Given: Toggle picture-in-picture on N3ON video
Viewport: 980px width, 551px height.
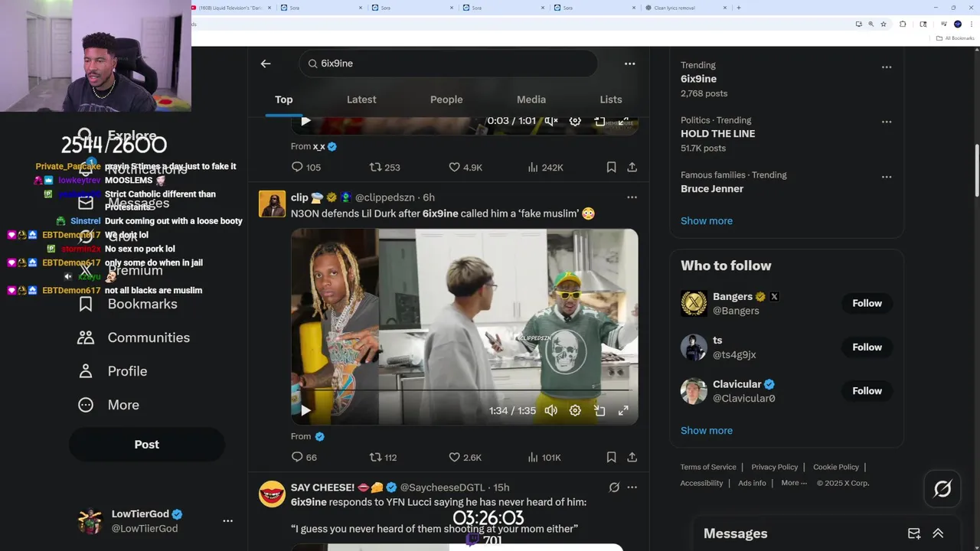Looking at the screenshot, I should click(599, 410).
